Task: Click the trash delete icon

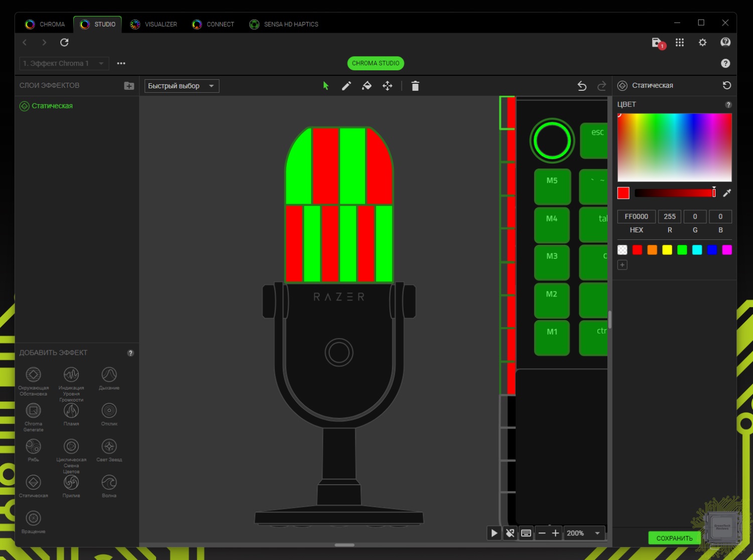Action: pyautogui.click(x=415, y=86)
